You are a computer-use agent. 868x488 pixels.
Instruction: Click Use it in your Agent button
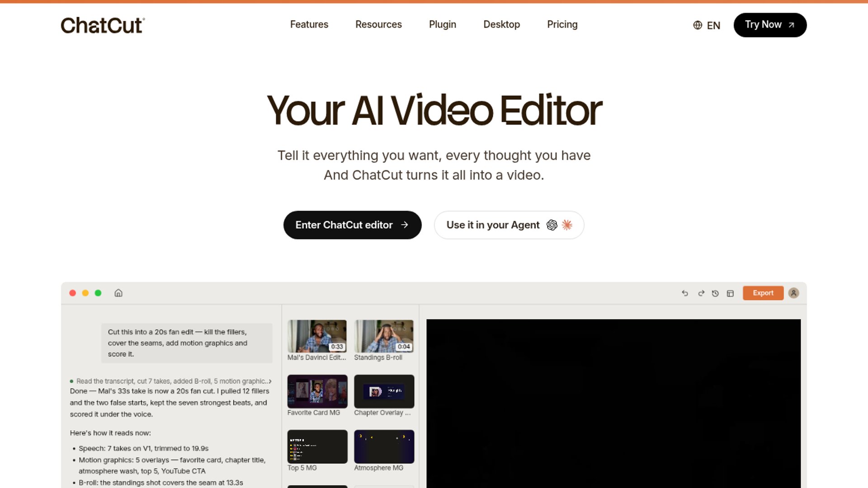click(x=509, y=225)
